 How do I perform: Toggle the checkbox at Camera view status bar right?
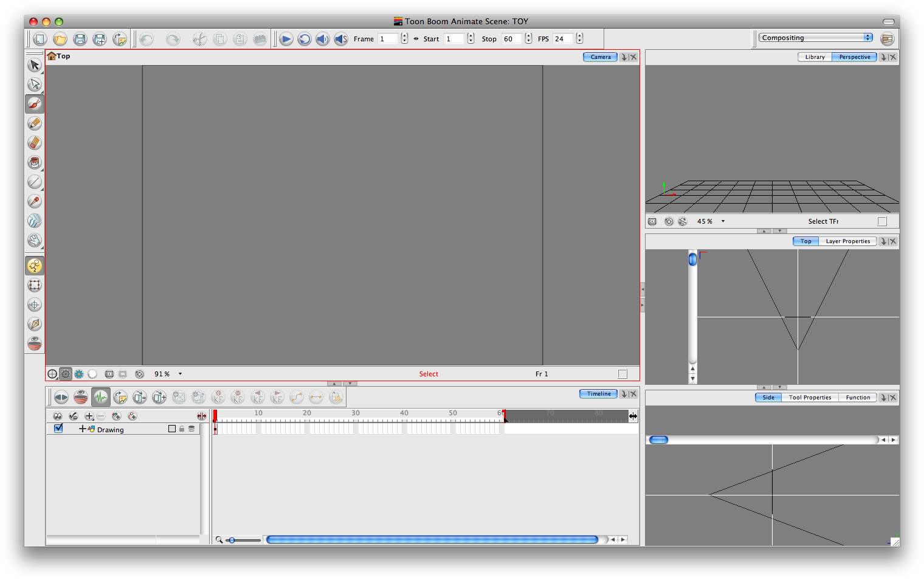(x=622, y=374)
